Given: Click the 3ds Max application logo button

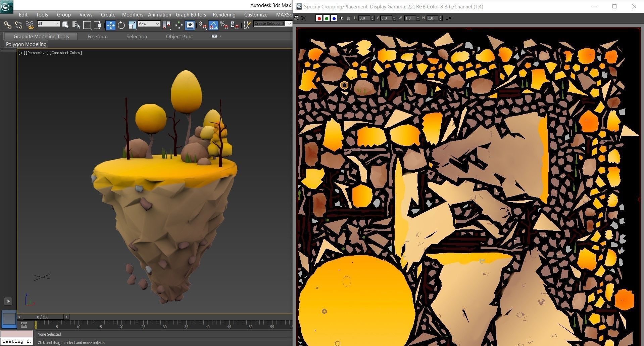Looking at the screenshot, I should tap(6, 6).
